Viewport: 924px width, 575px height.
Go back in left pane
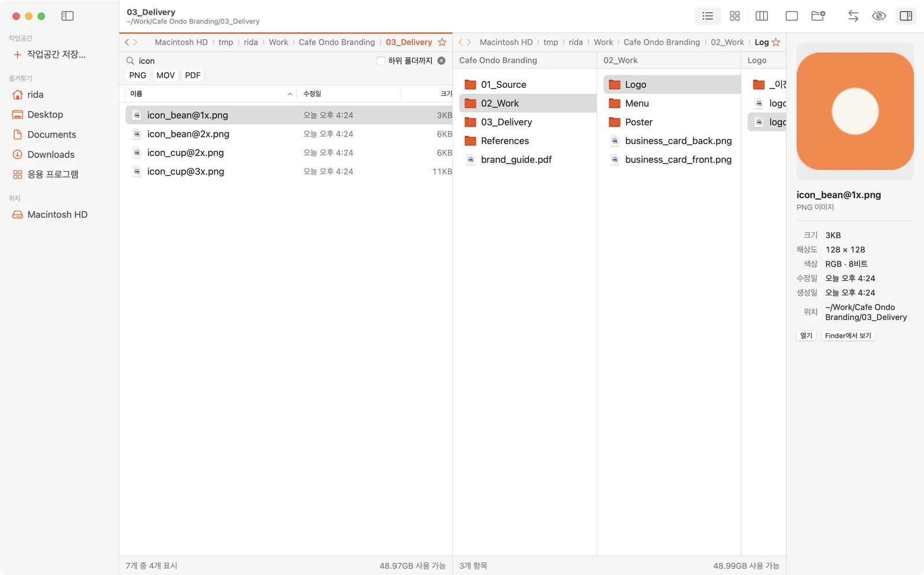pos(128,42)
